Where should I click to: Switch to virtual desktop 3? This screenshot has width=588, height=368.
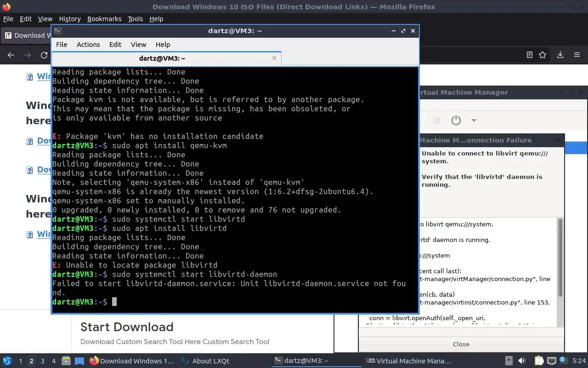coord(42,361)
